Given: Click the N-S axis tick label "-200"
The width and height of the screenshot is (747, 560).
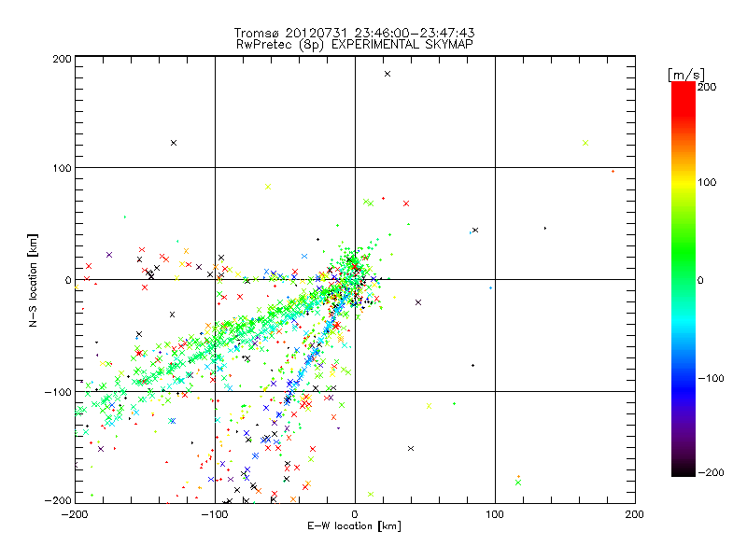Looking at the screenshot, I should [58, 500].
